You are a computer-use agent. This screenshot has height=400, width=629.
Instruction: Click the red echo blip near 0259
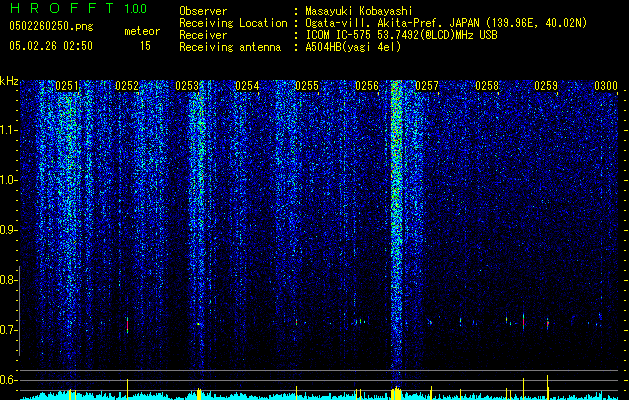[x=548, y=323]
